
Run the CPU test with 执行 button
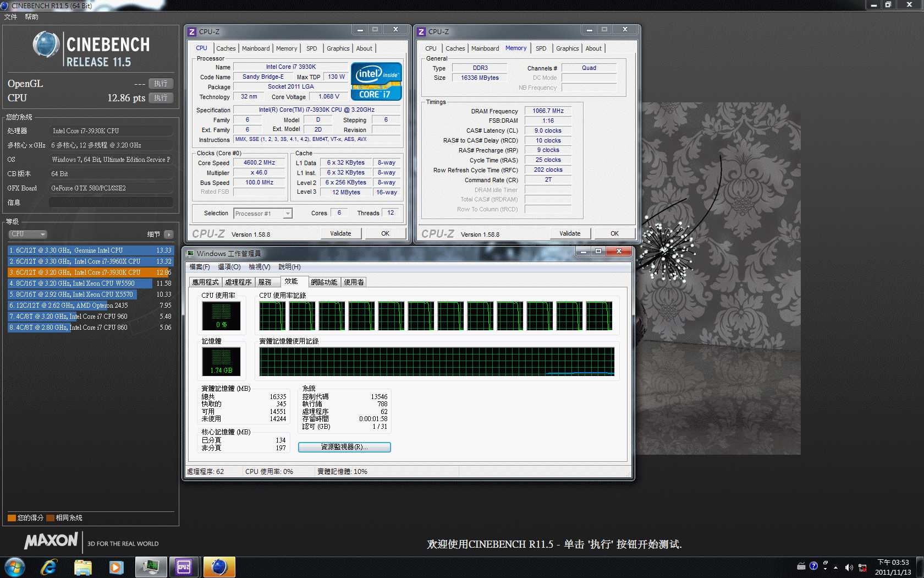coord(161,98)
